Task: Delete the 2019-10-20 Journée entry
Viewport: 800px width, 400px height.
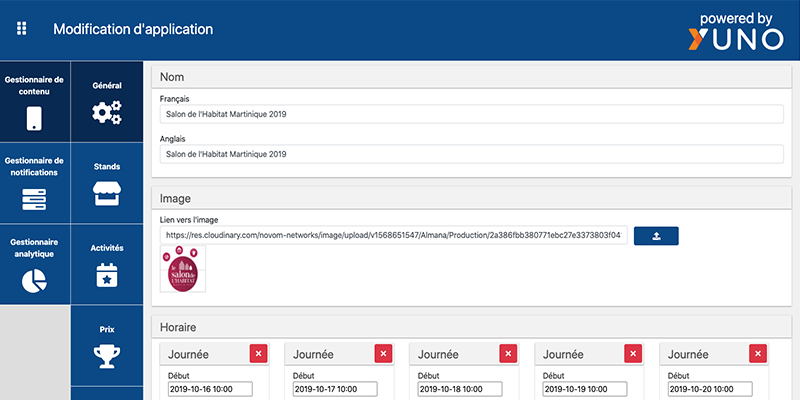Action: click(758, 354)
